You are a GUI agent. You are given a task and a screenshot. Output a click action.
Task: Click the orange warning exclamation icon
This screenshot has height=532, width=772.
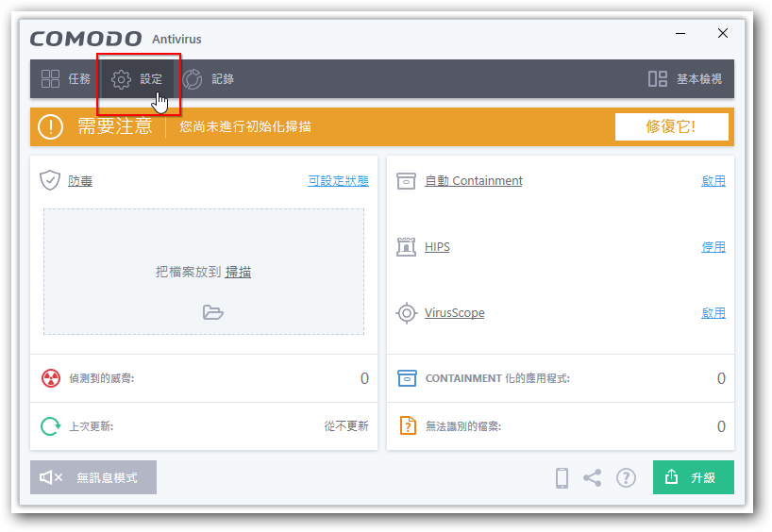tap(50, 126)
